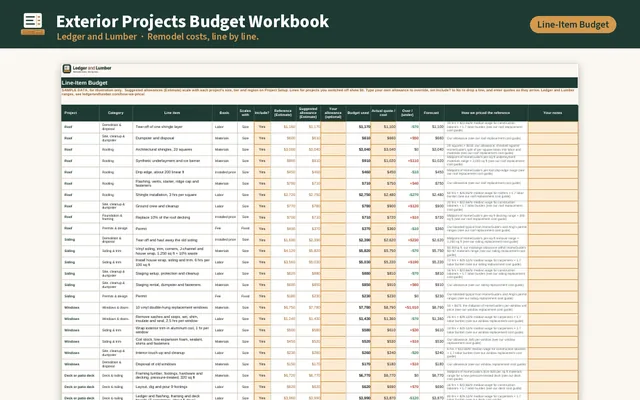
Task: Click Your allowance cell for Tear-off of one shingle layer
Action: pos(333,127)
